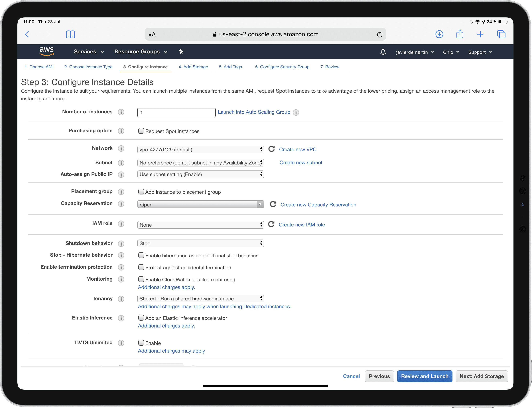Image resolution: width=532 pixels, height=408 pixels.
Task: Open the Support menu
Action: point(480,52)
